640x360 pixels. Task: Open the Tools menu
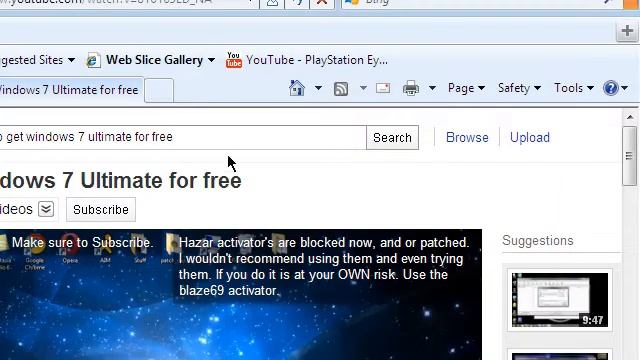coord(573,88)
